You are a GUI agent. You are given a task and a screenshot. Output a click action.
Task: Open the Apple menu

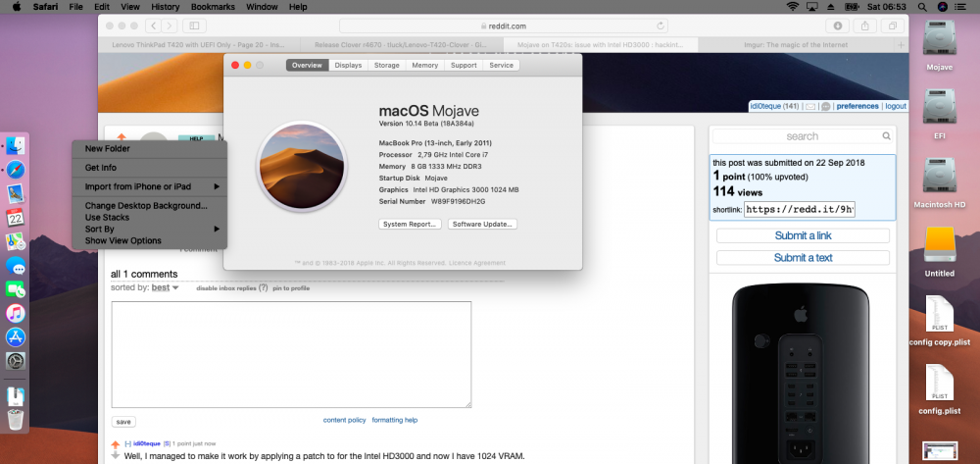(x=17, y=7)
